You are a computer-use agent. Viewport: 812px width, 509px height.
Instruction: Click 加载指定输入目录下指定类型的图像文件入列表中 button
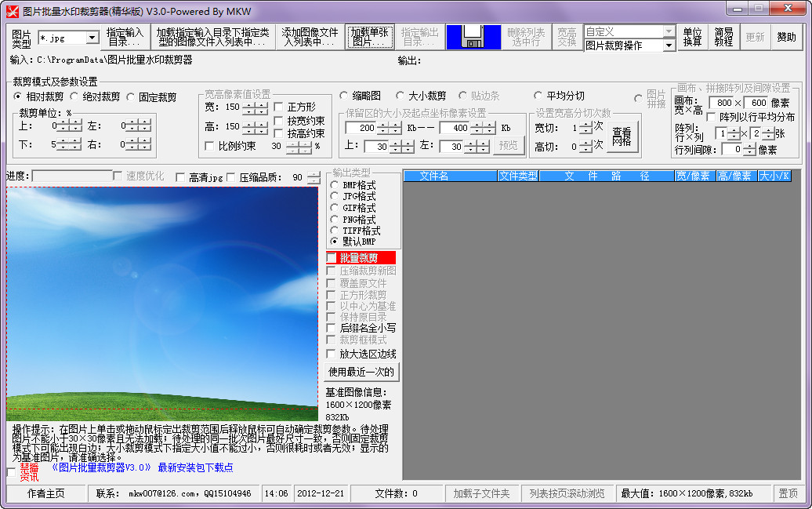tap(213, 37)
